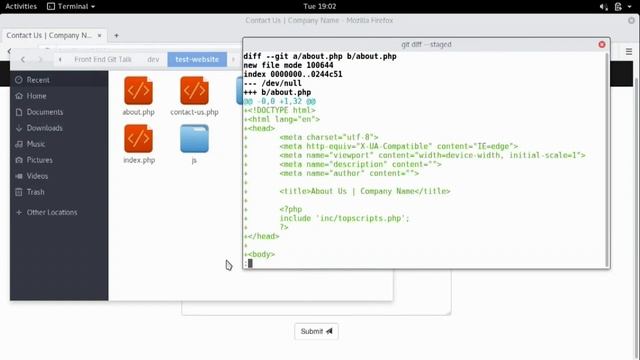Show earlier path segments arrow
Screen dimensions: 640x360
[x=60, y=60]
